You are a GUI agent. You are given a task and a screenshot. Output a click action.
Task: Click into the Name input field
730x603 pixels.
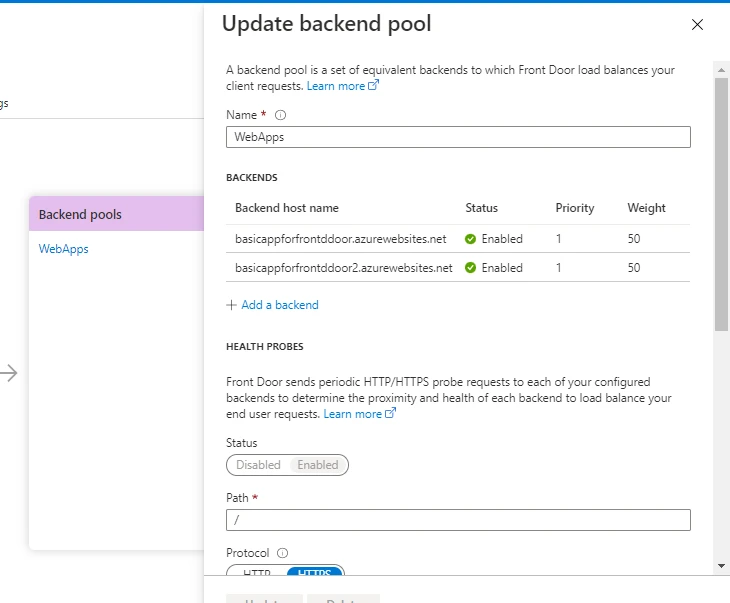458,137
